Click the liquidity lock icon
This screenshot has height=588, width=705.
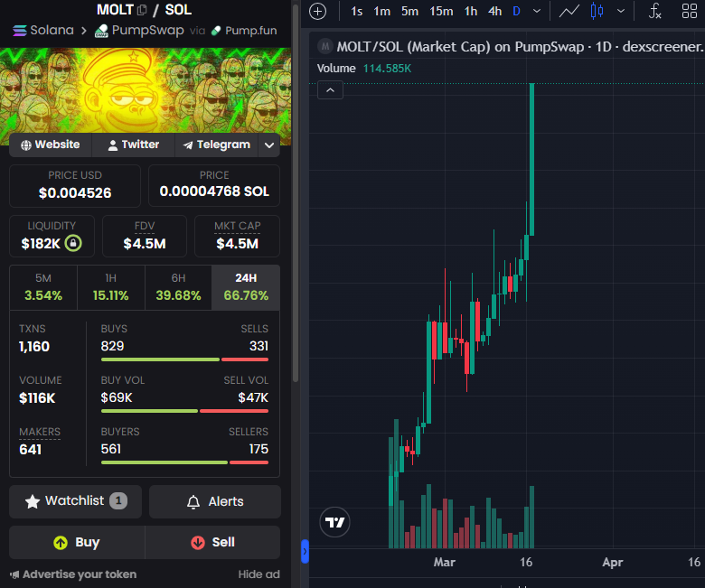(x=73, y=243)
